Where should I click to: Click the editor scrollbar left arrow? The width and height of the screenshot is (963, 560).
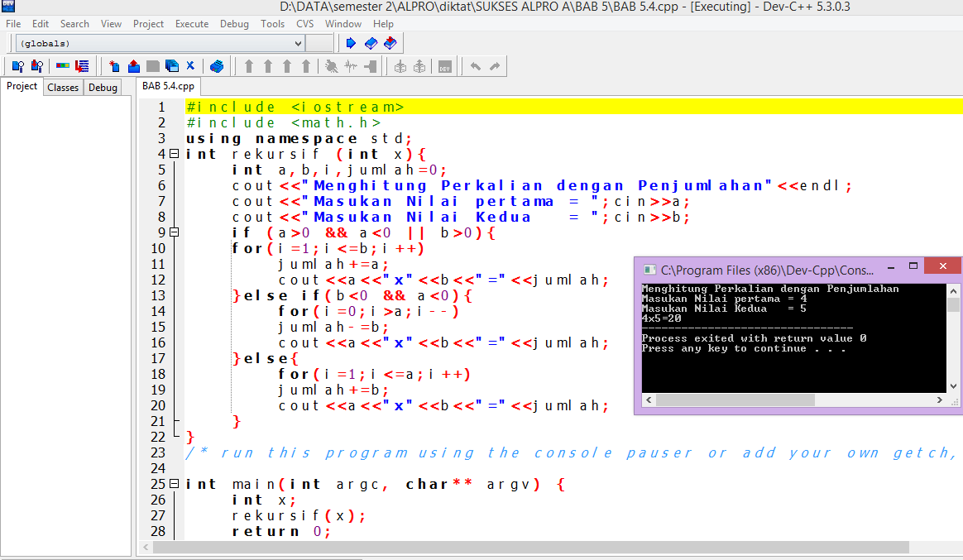pyautogui.click(x=146, y=547)
